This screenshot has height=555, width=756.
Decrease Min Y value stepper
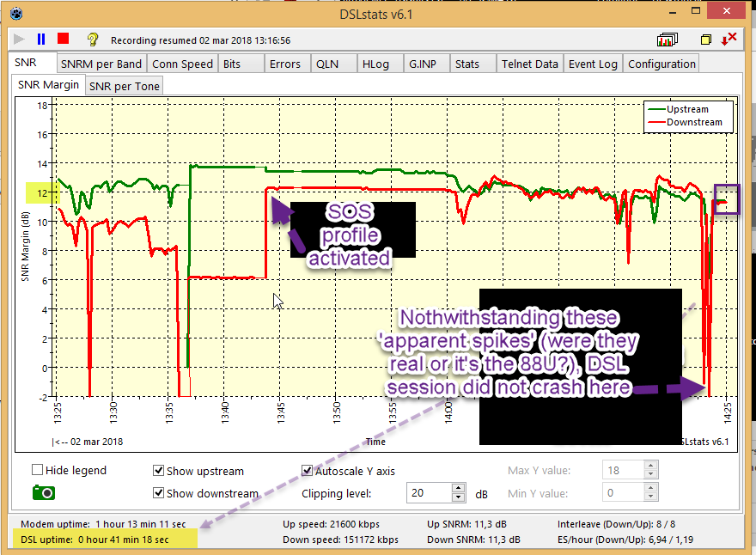pos(650,497)
